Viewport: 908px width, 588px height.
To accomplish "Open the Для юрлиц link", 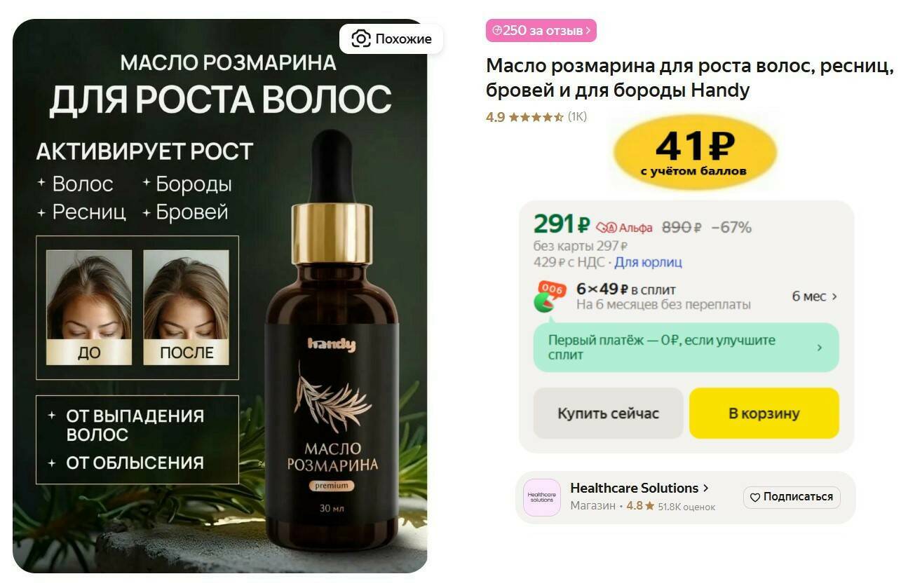I will tap(649, 262).
